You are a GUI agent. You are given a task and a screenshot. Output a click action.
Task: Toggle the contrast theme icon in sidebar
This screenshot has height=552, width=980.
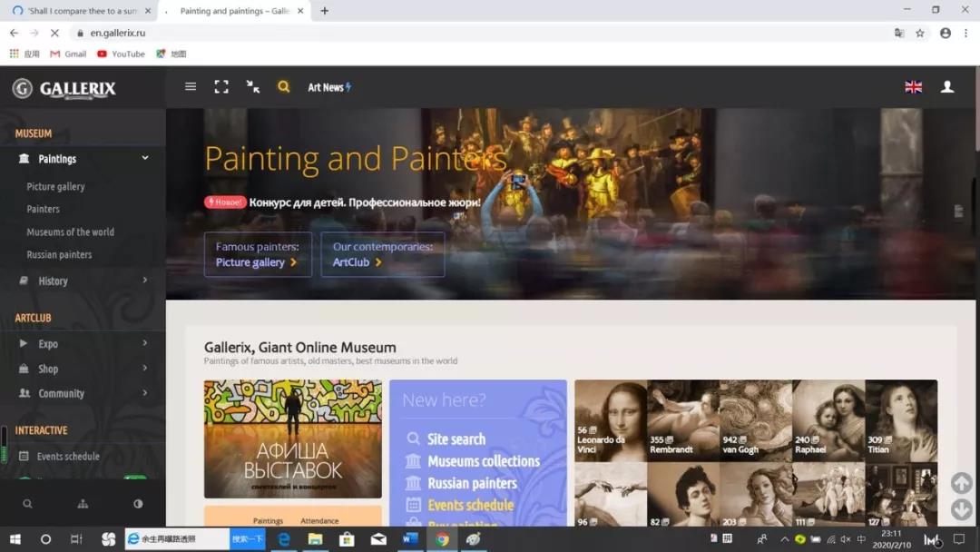point(138,504)
